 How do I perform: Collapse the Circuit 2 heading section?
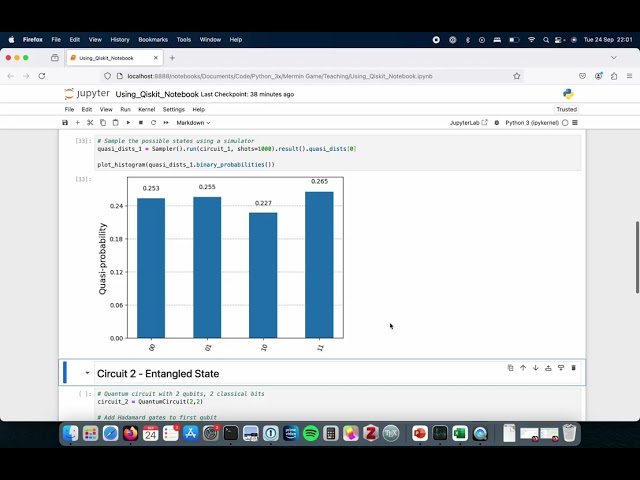click(x=87, y=373)
